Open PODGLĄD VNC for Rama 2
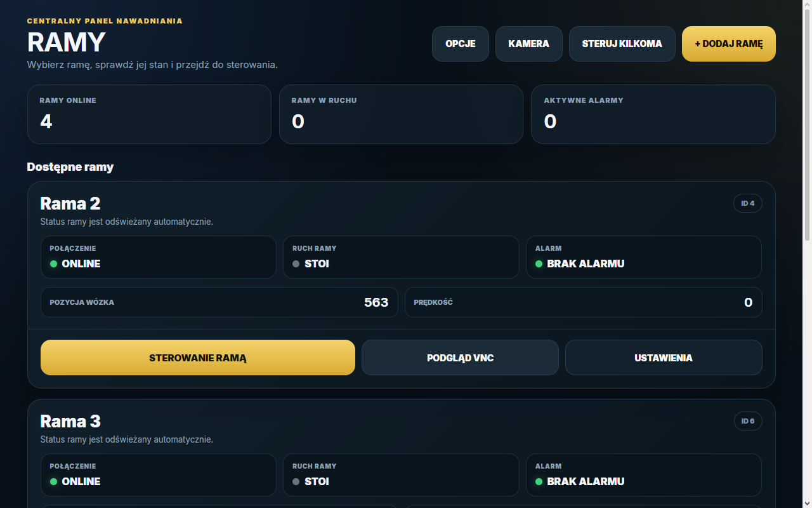812x508 pixels. tap(461, 358)
